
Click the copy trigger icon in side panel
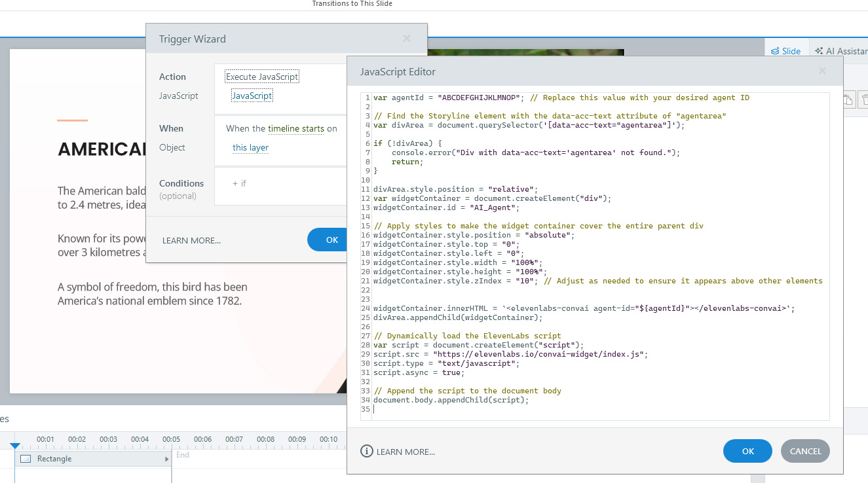848,99
